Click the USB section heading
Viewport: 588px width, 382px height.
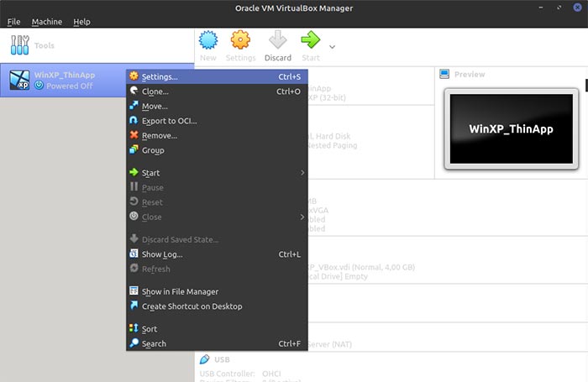(222, 359)
